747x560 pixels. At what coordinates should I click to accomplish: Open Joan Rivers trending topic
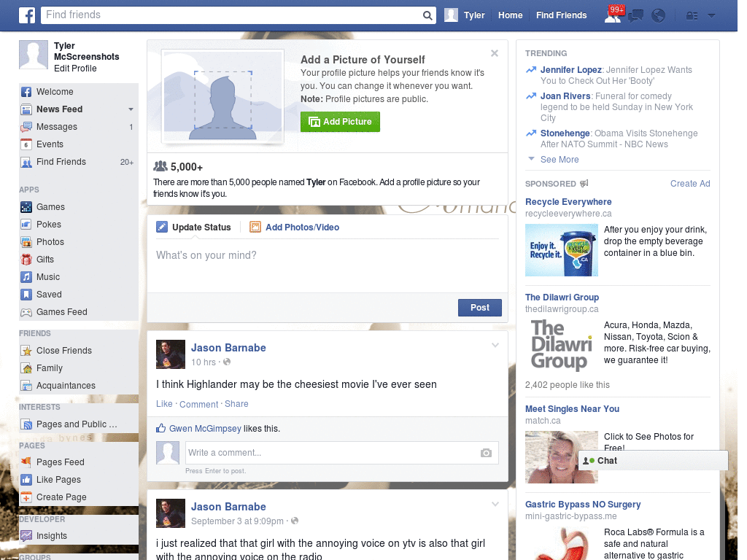point(565,96)
